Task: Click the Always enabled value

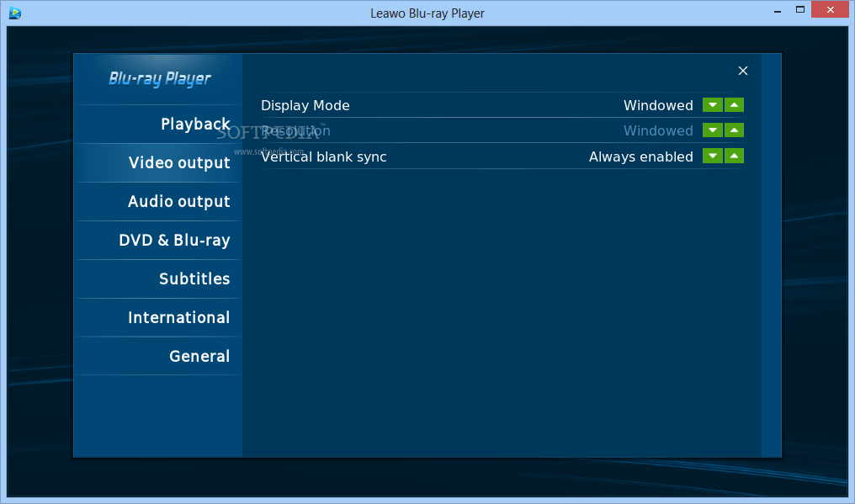Action: click(641, 157)
